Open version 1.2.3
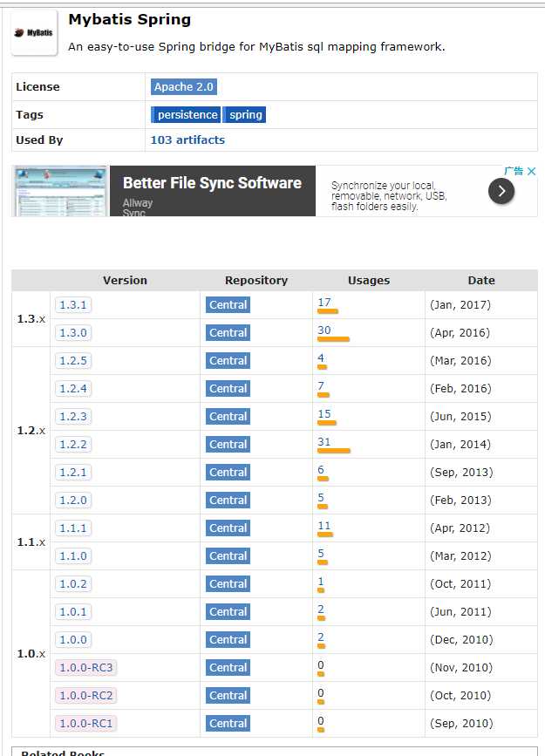Viewport: 545px width, 756px height. point(73,417)
